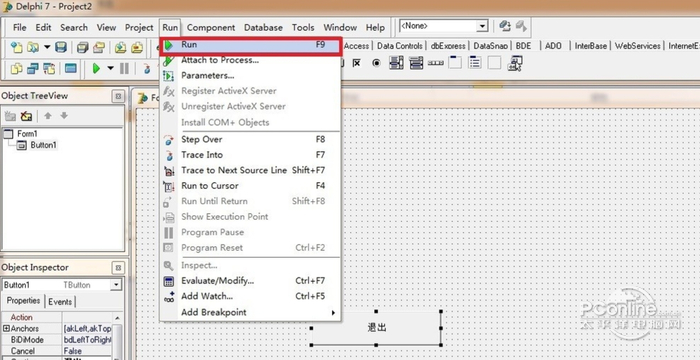
Task: Expand the Anchors property node
Action: tap(6, 328)
